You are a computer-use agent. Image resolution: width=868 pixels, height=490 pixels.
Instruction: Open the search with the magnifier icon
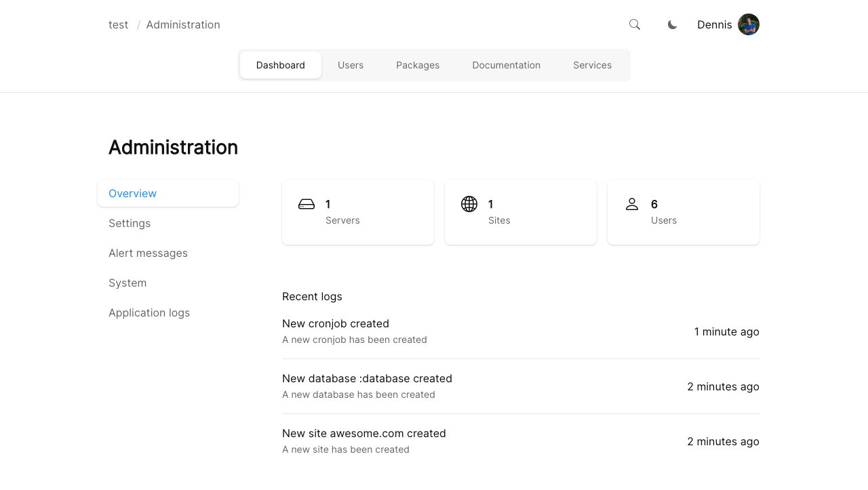[x=634, y=24]
